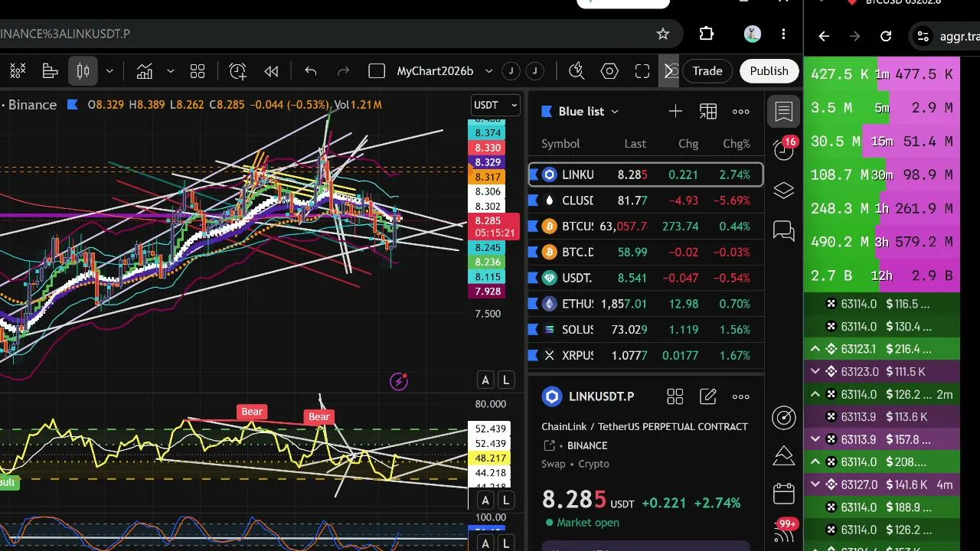Select the ETHUS row in the watchlist
980x551 pixels.
click(646, 304)
